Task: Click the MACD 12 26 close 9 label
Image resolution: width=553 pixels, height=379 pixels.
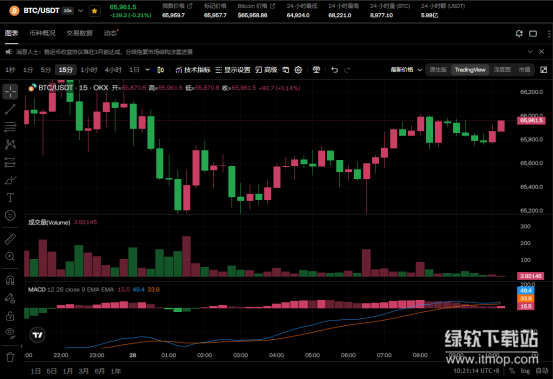Action: (71, 289)
